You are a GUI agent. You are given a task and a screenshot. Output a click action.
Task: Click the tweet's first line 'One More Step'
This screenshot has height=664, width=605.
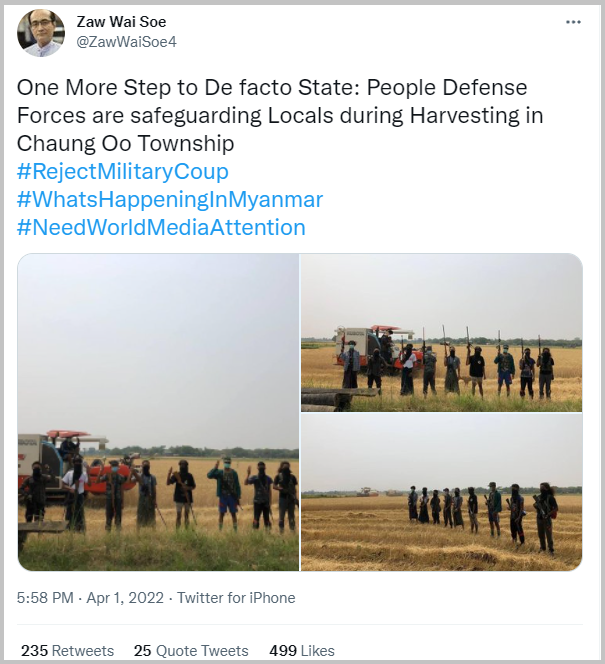click(x=272, y=88)
